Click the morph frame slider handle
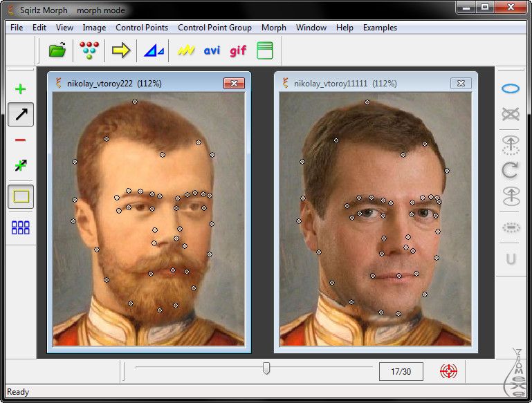 pyautogui.click(x=266, y=368)
